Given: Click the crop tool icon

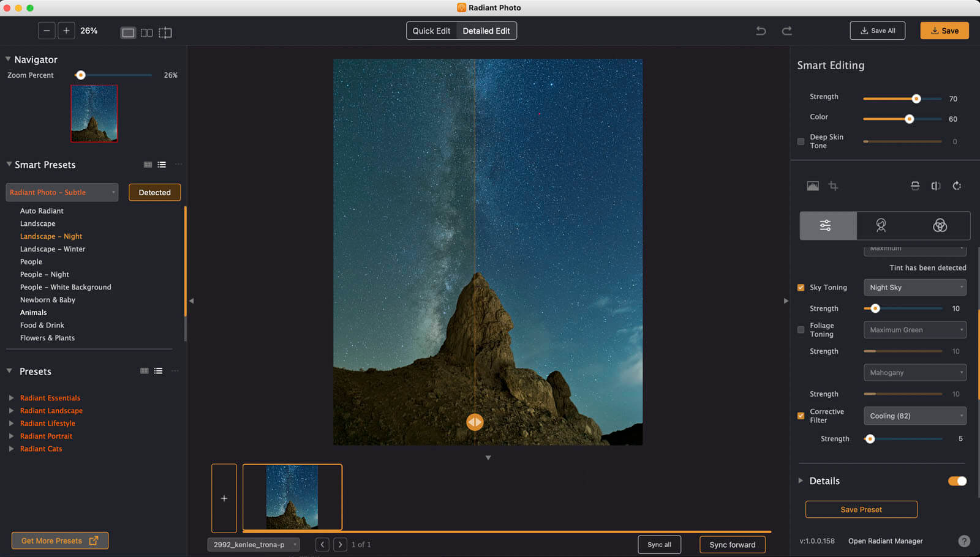Looking at the screenshot, I should (x=833, y=186).
